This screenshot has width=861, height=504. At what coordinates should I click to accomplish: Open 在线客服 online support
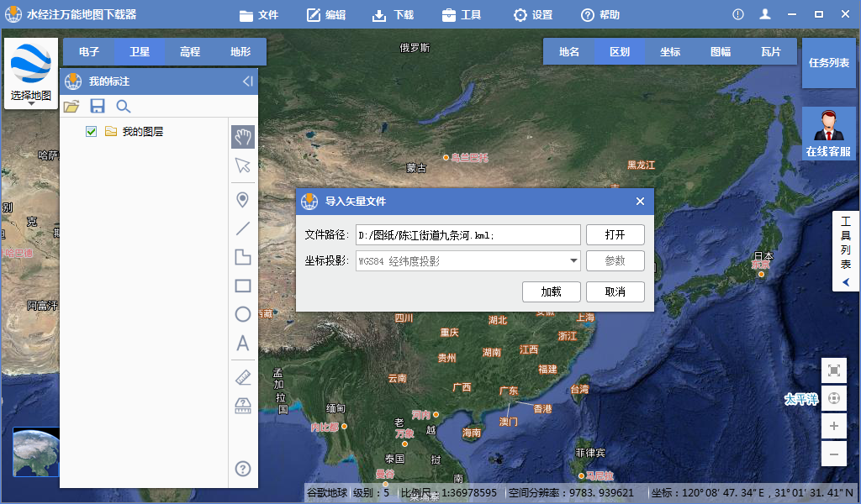coord(828,134)
